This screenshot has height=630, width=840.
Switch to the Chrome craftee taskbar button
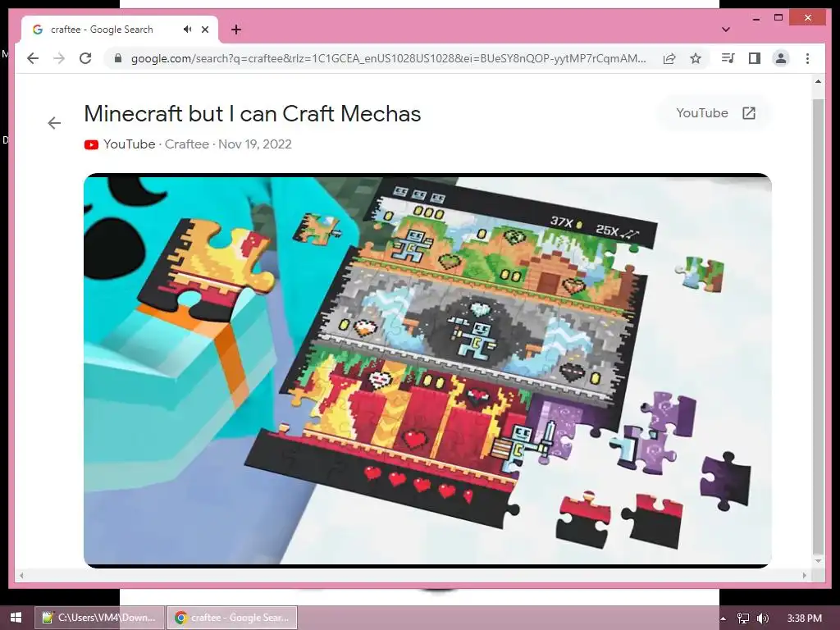[232, 618]
